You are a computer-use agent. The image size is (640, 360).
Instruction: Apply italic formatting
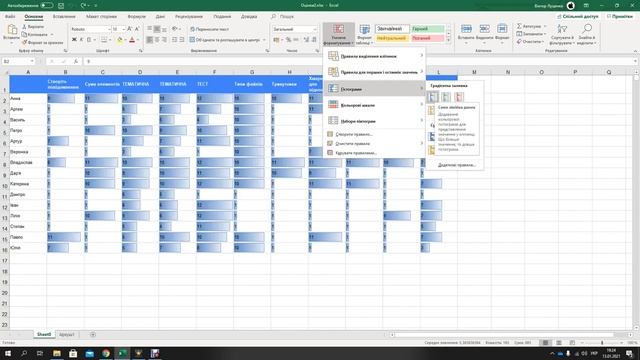(x=81, y=40)
